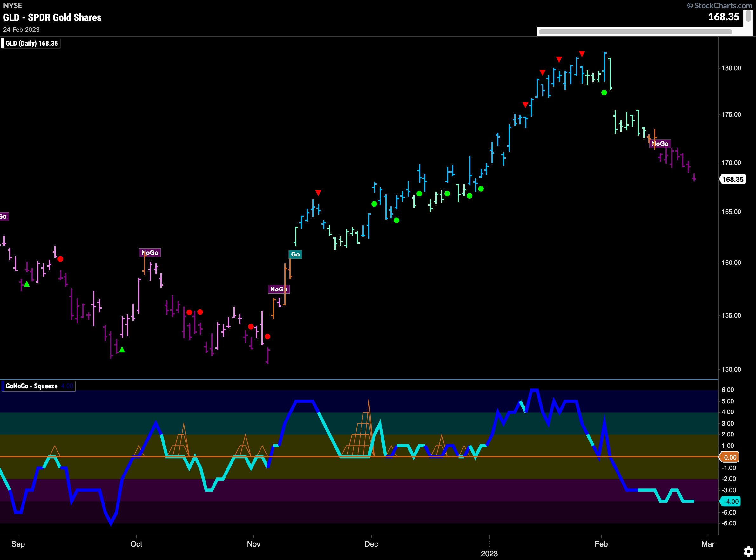Click the cyan -4.00 oscillator value tag
The image size is (756, 560).
point(730,501)
